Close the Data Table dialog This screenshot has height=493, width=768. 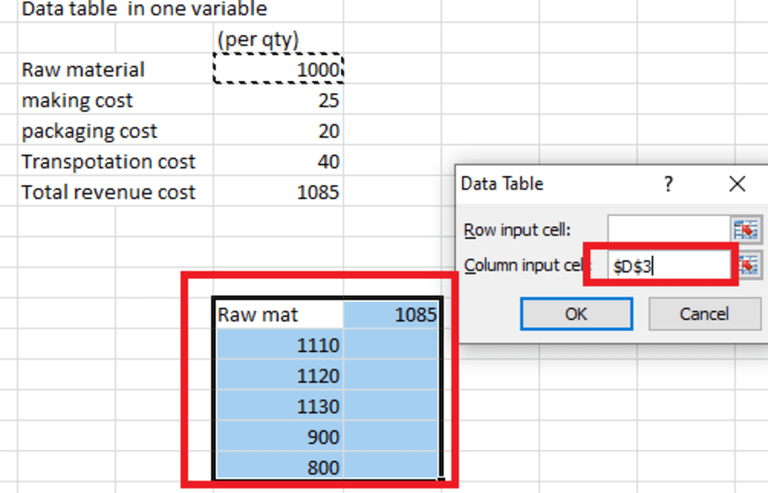pos(737,184)
